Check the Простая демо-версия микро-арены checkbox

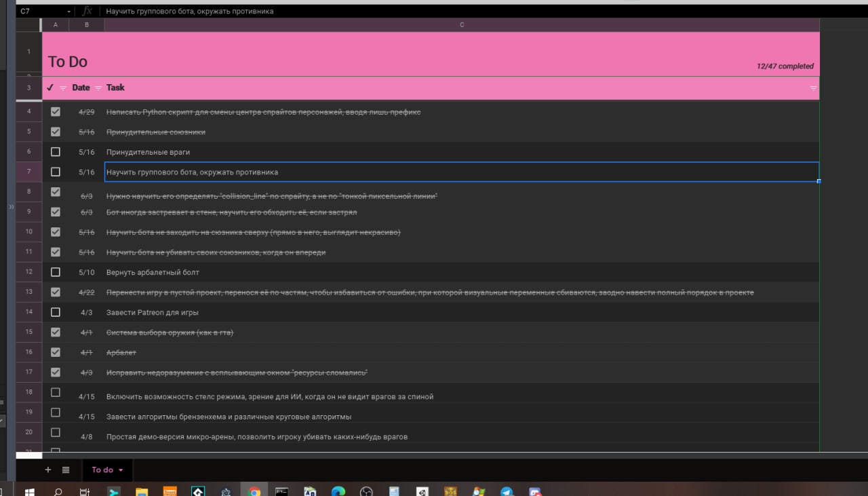[x=56, y=432]
